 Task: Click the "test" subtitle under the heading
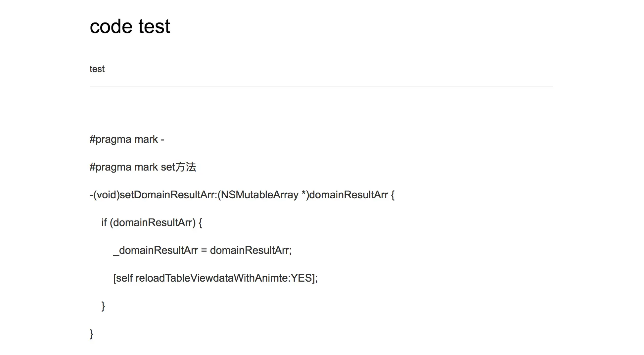97,69
